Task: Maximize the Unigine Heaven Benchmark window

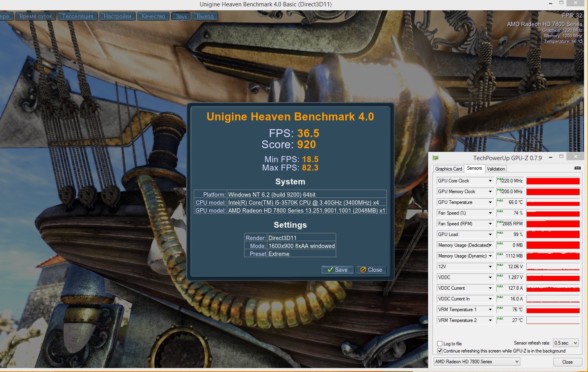Action: (561, 3)
